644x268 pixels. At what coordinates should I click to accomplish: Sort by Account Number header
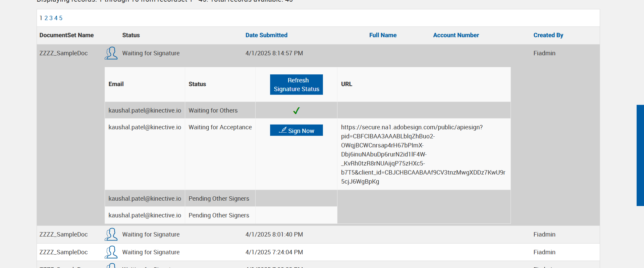tap(456, 35)
